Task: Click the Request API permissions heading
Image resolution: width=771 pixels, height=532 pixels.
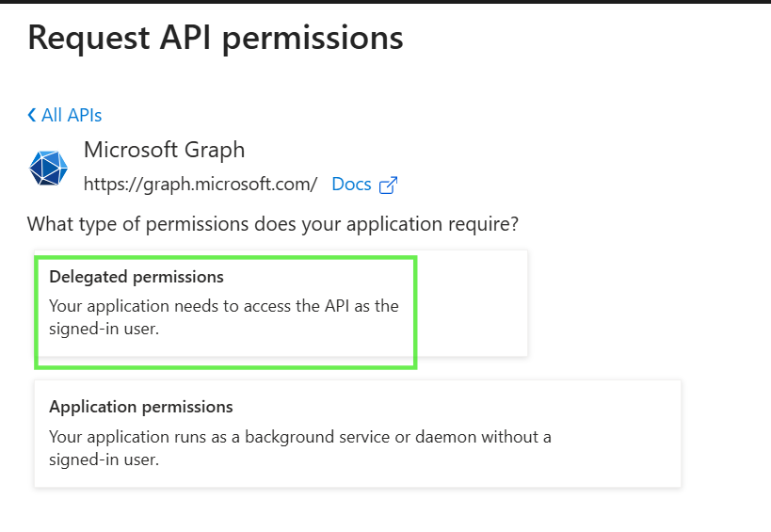Action: [216, 38]
